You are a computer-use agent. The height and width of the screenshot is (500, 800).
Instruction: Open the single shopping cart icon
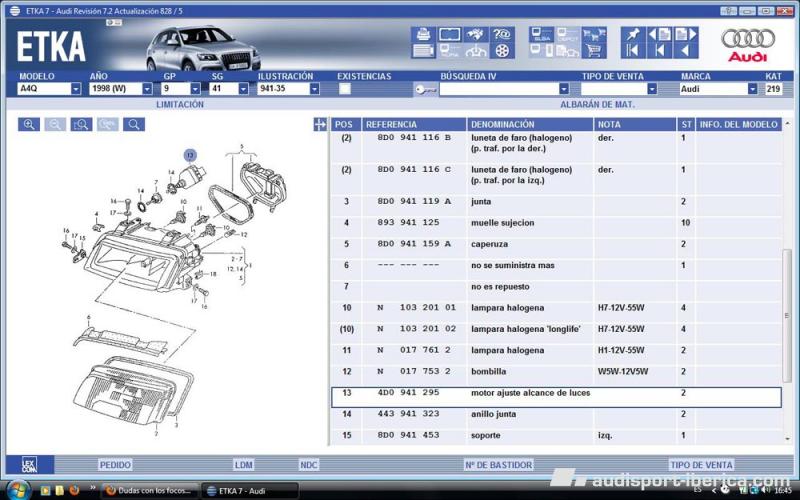pyautogui.click(x=594, y=51)
